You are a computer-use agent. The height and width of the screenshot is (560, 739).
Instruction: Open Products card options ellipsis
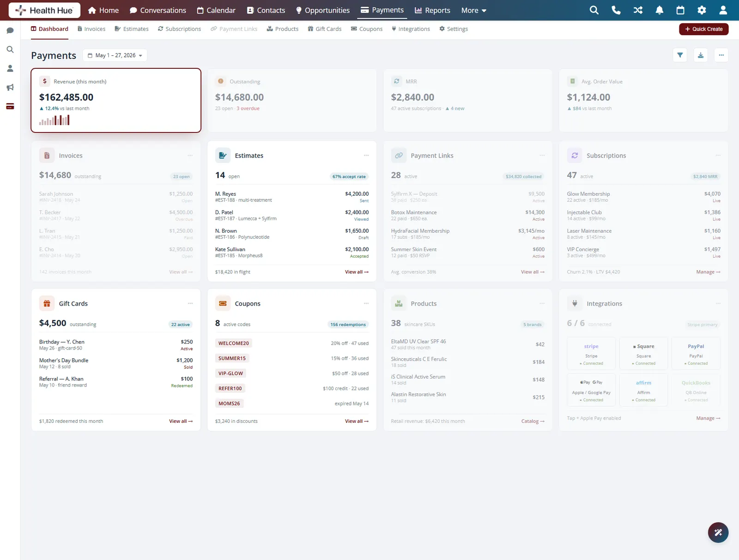point(542,303)
